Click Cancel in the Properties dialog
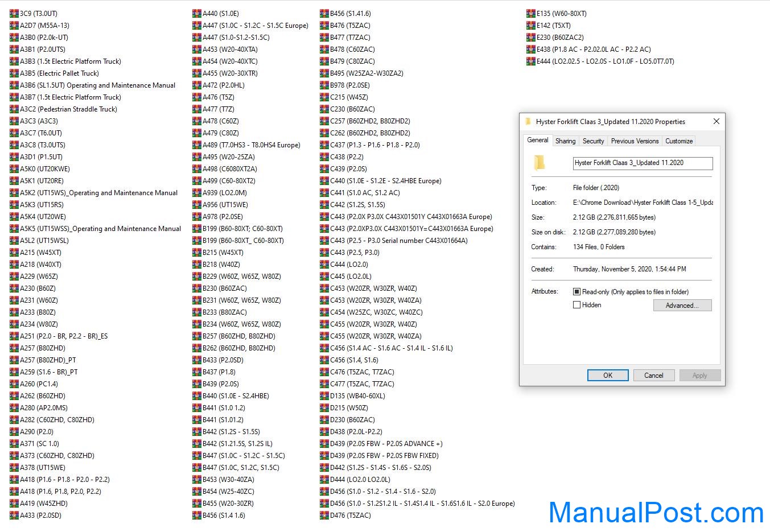 point(654,375)
